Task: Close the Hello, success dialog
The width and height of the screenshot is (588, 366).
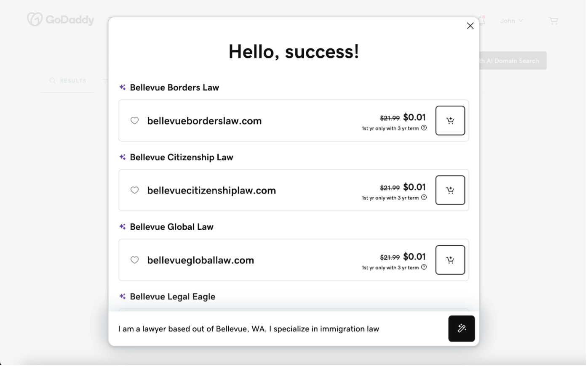Action: (470, 26)
